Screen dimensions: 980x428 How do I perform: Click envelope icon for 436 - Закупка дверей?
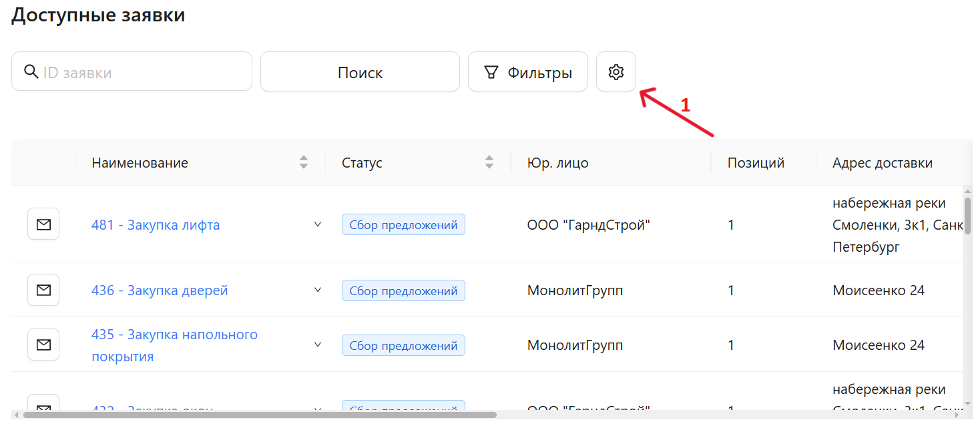point(43,290)
